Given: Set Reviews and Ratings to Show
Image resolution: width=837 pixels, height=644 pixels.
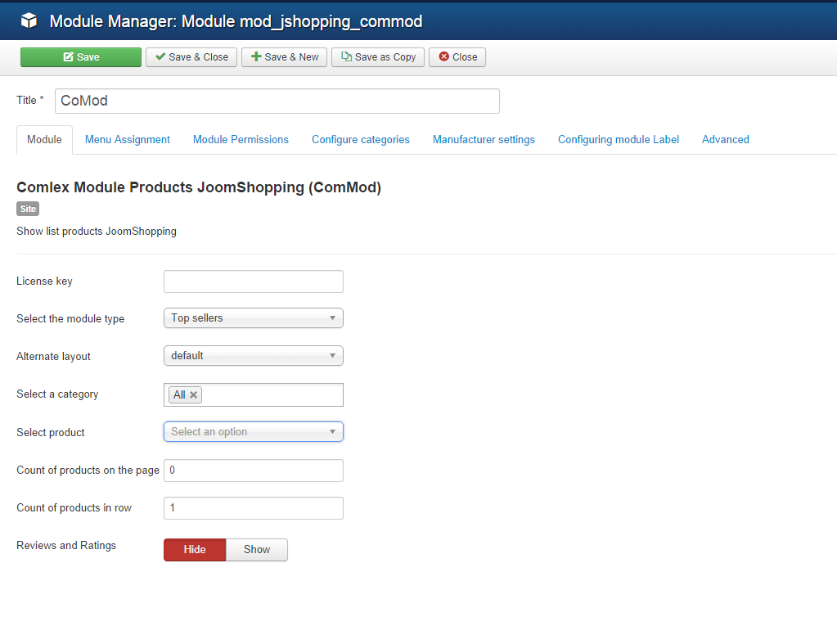Looking at the screenshot, I should 256,550.
